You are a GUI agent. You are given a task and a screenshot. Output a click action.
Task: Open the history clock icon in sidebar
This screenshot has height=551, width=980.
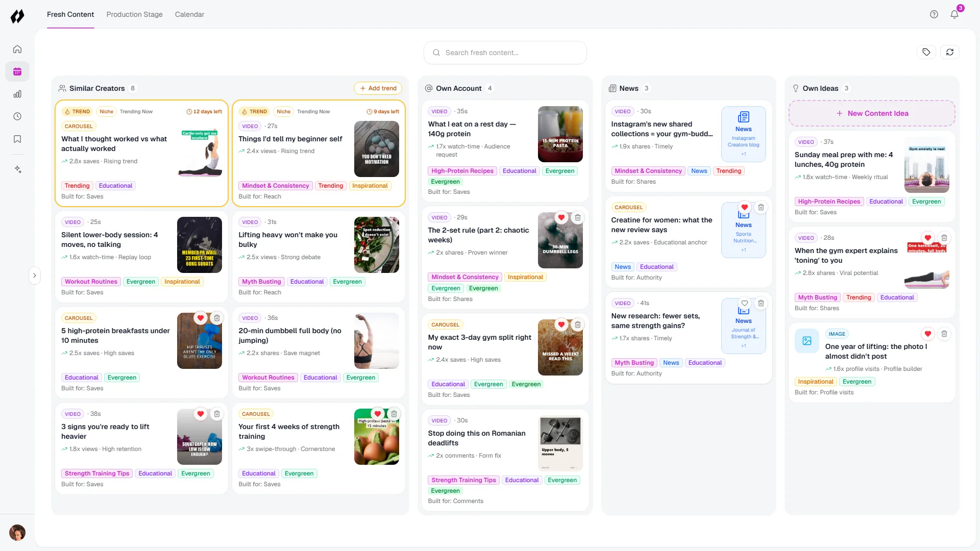17,116
